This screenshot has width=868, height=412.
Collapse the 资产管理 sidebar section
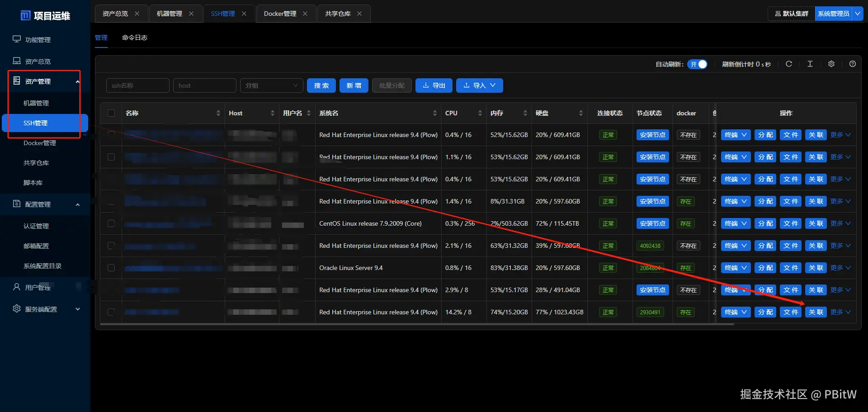[78, 81]
